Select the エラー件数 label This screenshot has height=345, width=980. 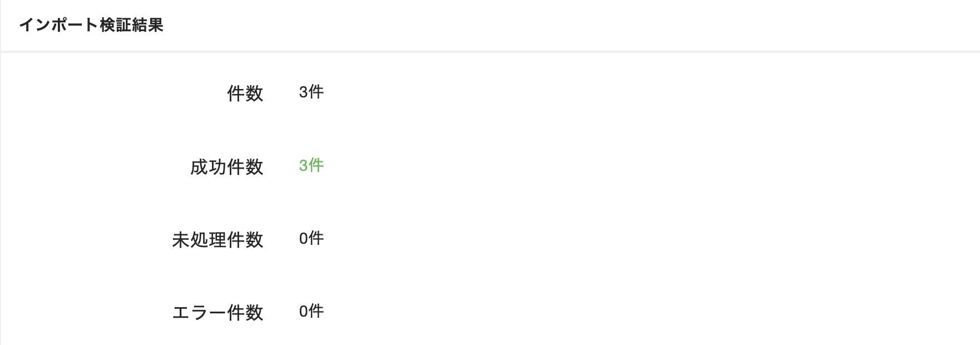[218, 313]
